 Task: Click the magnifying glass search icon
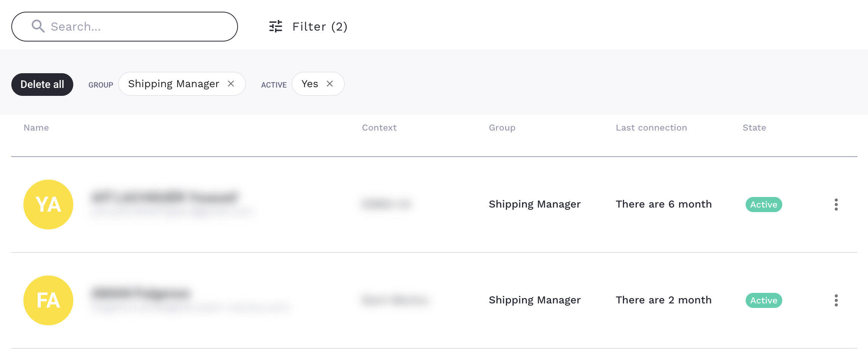click(x=38, y=26)
